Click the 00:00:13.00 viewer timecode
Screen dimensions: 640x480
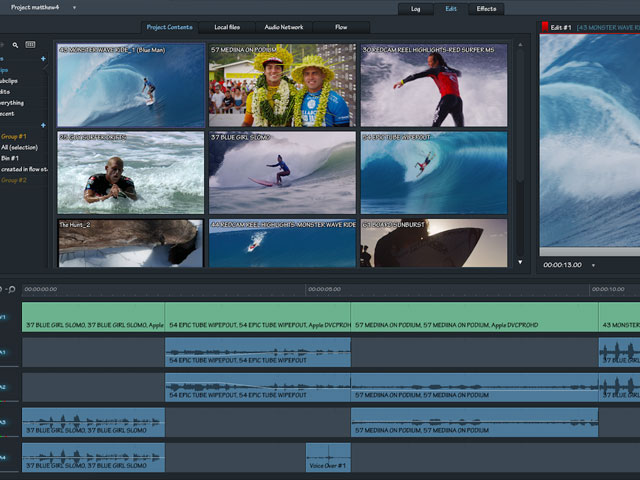(562, 265)
